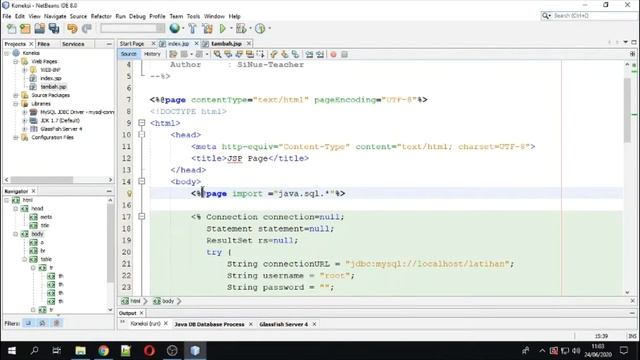Click the last edit location icon in editor toolbar
The height and width of the screenshot is (360, 640).
(x=173, y=54)
